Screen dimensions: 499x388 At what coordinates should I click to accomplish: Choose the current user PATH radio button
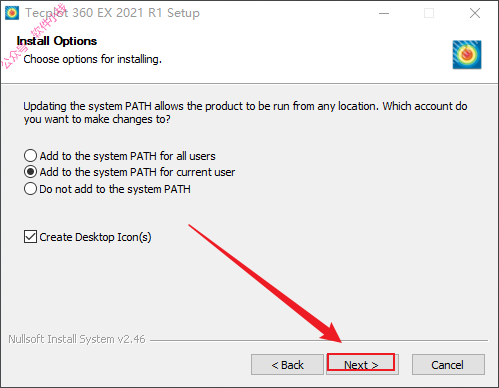(30, 172)
